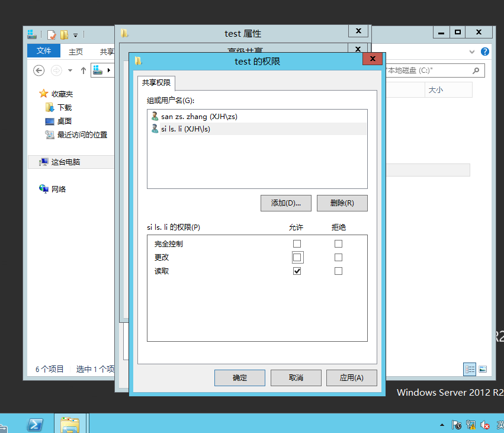504x433 pixels.
Task: Click the network tray icon
Action: pos(471,425)
